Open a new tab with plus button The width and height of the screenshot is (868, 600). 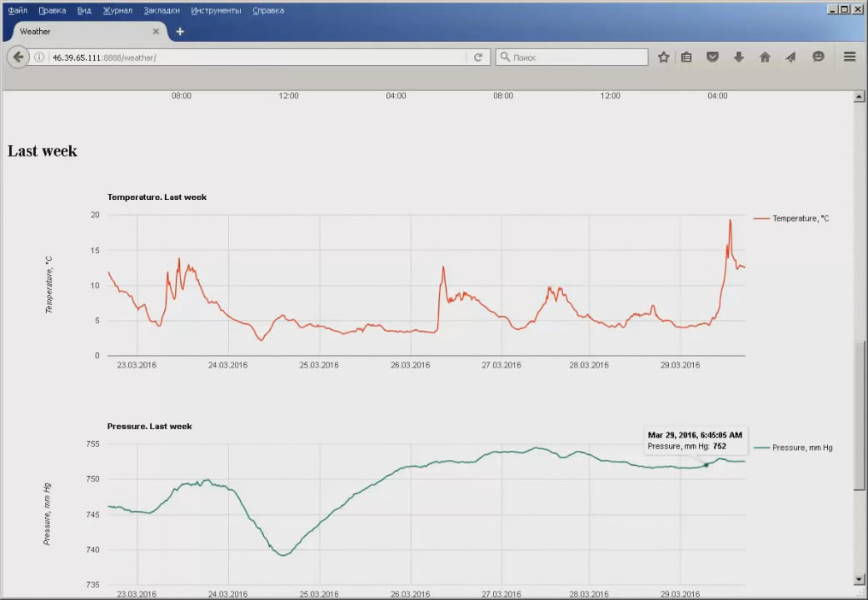(180, 32)
